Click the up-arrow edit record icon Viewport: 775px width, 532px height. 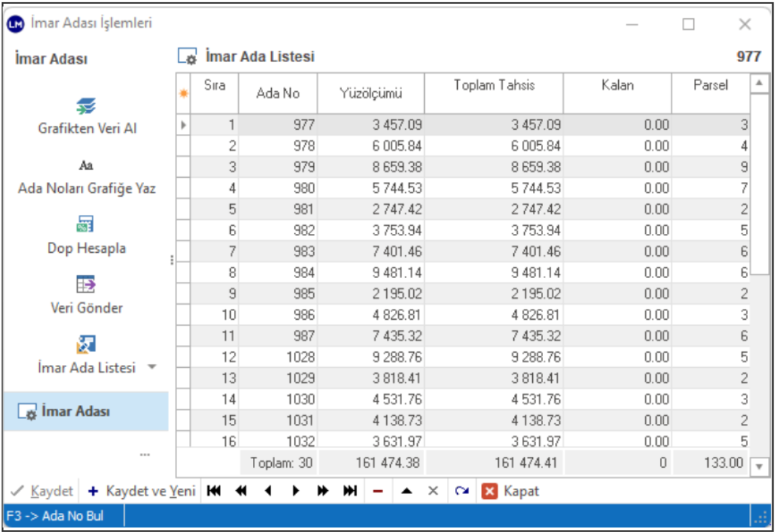pos(406,491)
